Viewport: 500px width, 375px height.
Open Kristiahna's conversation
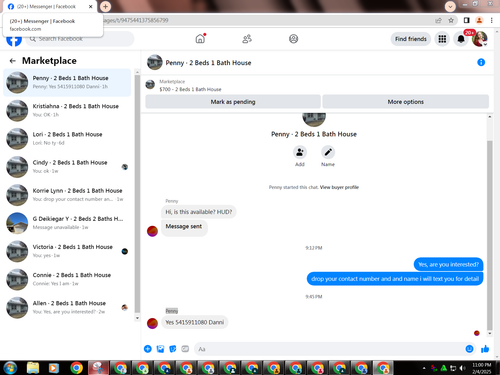point(67,110)
